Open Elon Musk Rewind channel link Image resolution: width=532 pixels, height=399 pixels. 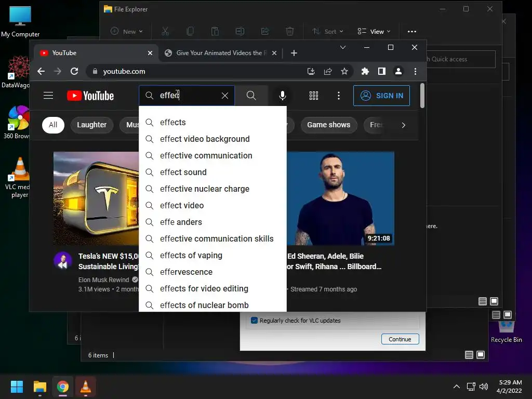(104, 280)
